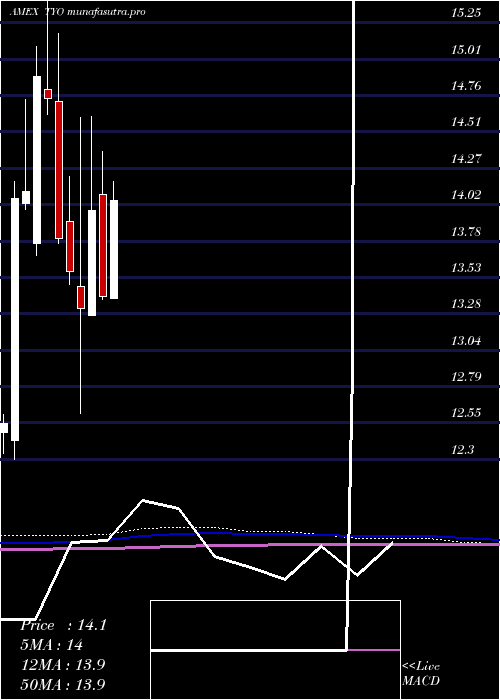Click the 12MA : 13.9 readout

63,665
